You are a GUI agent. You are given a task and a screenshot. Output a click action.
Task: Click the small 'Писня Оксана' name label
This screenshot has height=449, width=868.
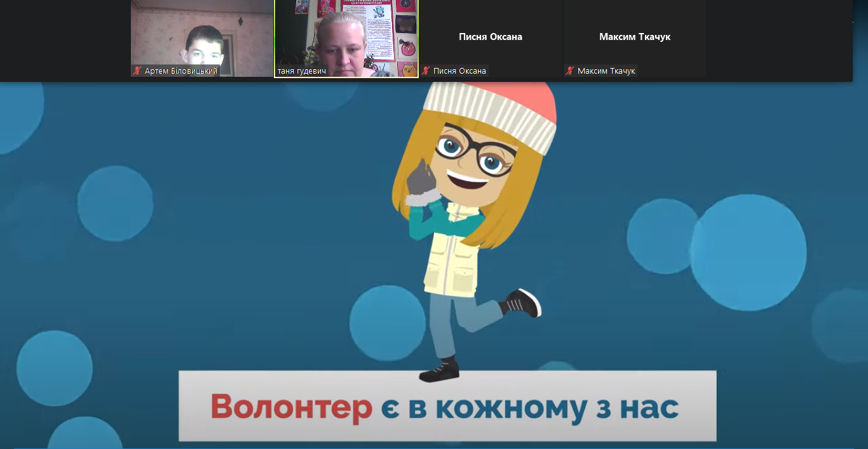459,71
